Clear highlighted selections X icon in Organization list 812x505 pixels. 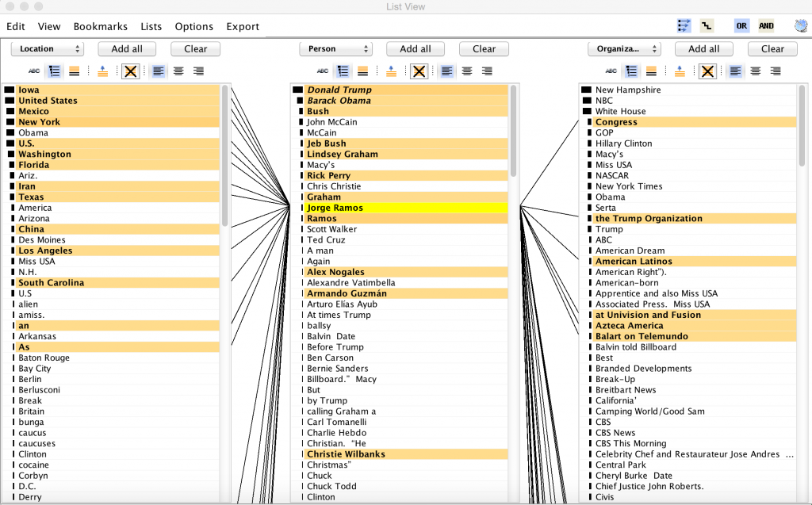click(707, 71)
